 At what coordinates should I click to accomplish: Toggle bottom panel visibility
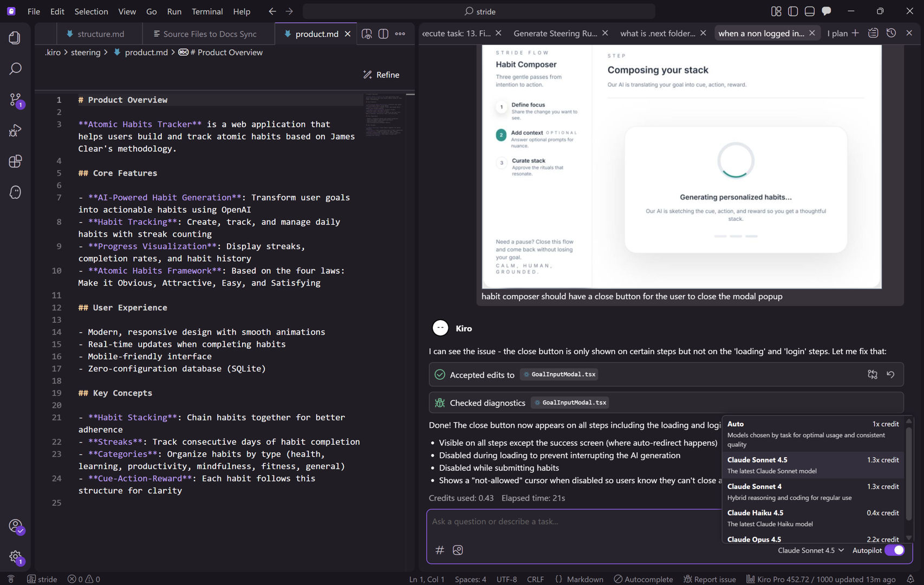pos(810,11)
